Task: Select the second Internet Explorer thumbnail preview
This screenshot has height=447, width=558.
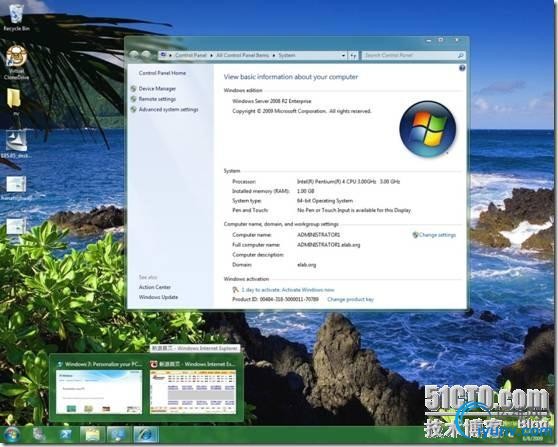Action: 193,391
